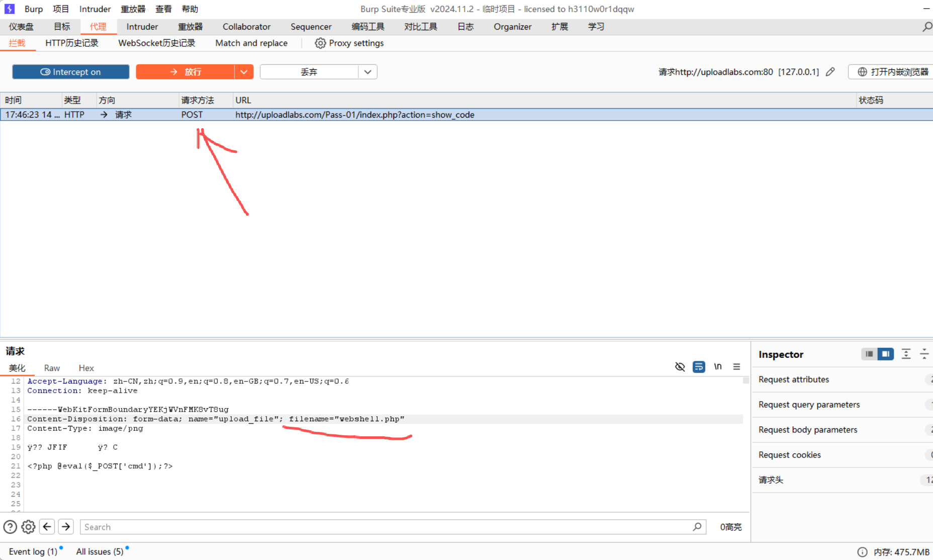
Task: Switch Inspector to the second layout view icon
Action: pyautogui.click(x=885, y=354)
